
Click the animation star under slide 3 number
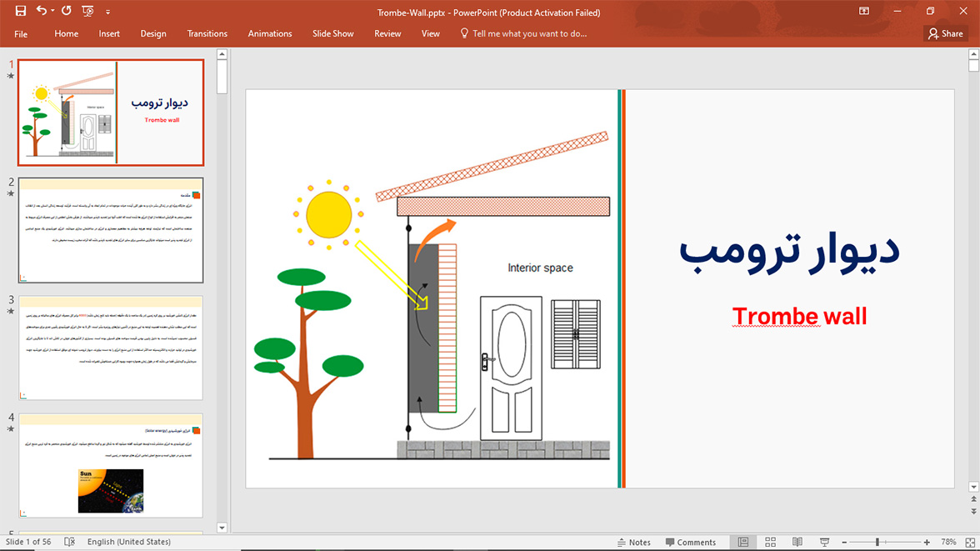[x=11, y=312]
